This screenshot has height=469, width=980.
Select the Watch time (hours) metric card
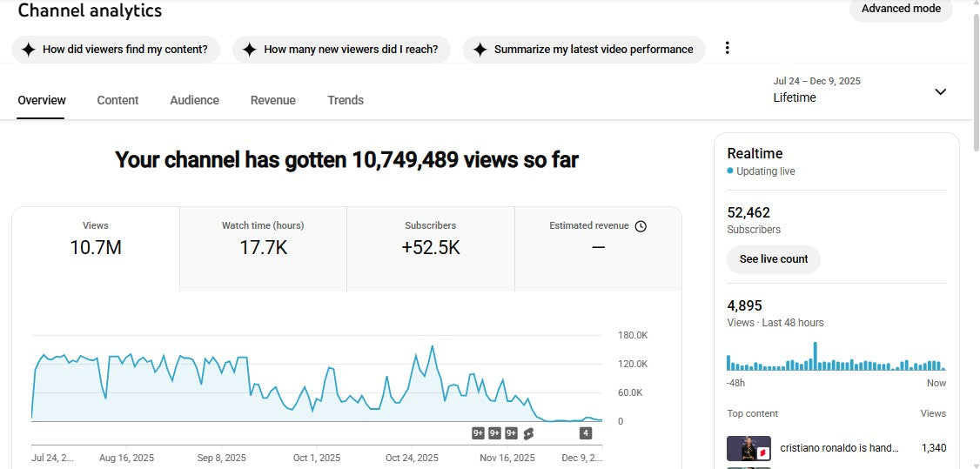263,248
